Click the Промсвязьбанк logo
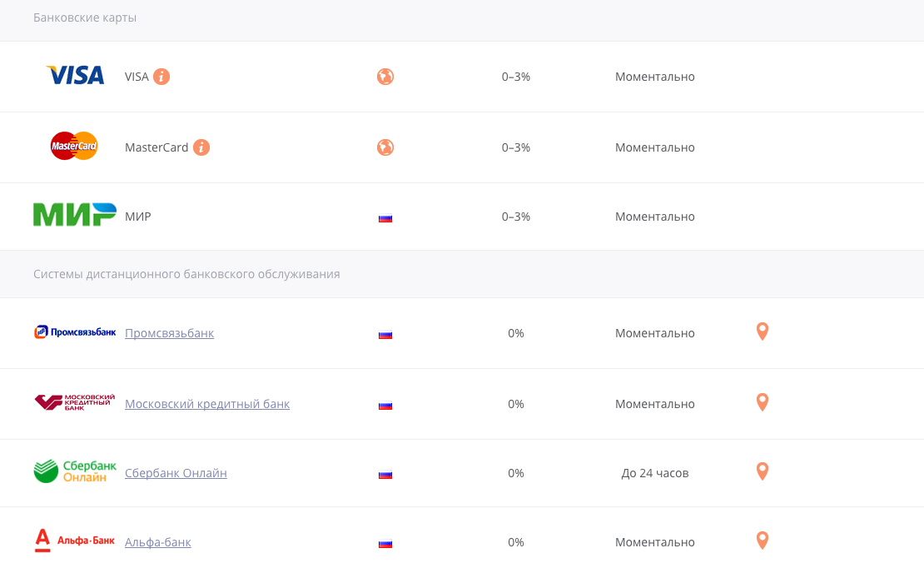 click(x=75, y=332)
